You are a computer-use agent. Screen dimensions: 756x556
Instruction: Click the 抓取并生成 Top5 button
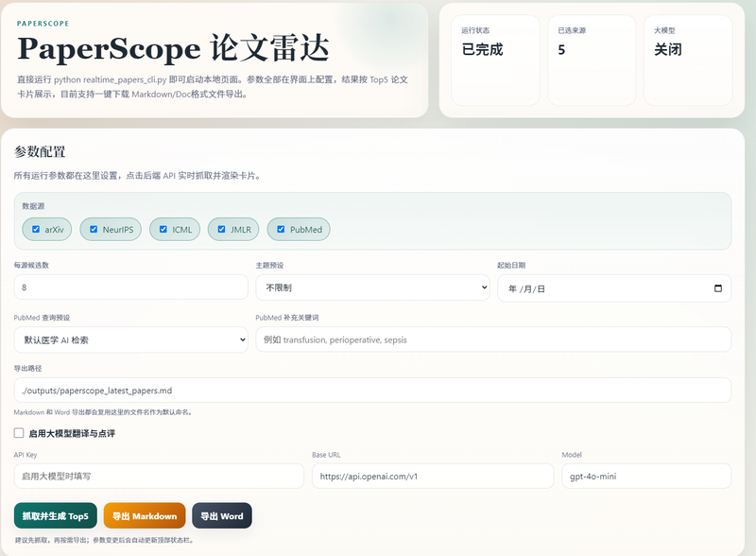[56, 516]
